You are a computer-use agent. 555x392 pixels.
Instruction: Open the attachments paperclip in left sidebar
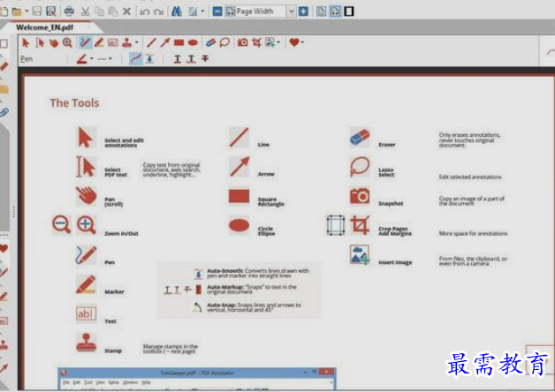click(x=4, y=112)
